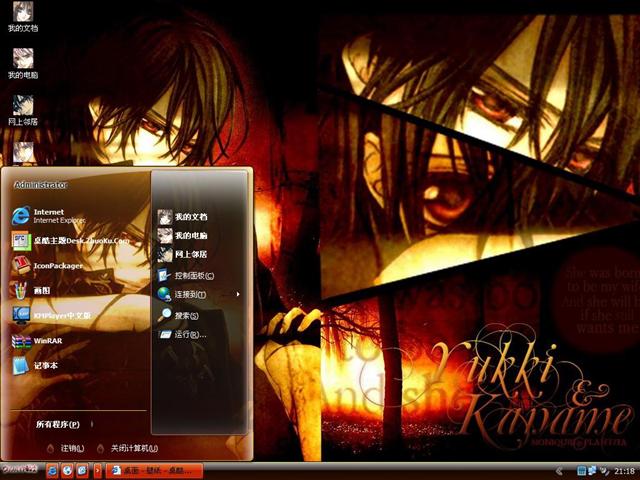This screenshot has height=480, width=640.
Task: Launch 记事本 (Notepad)
Action: coord(45,366)
